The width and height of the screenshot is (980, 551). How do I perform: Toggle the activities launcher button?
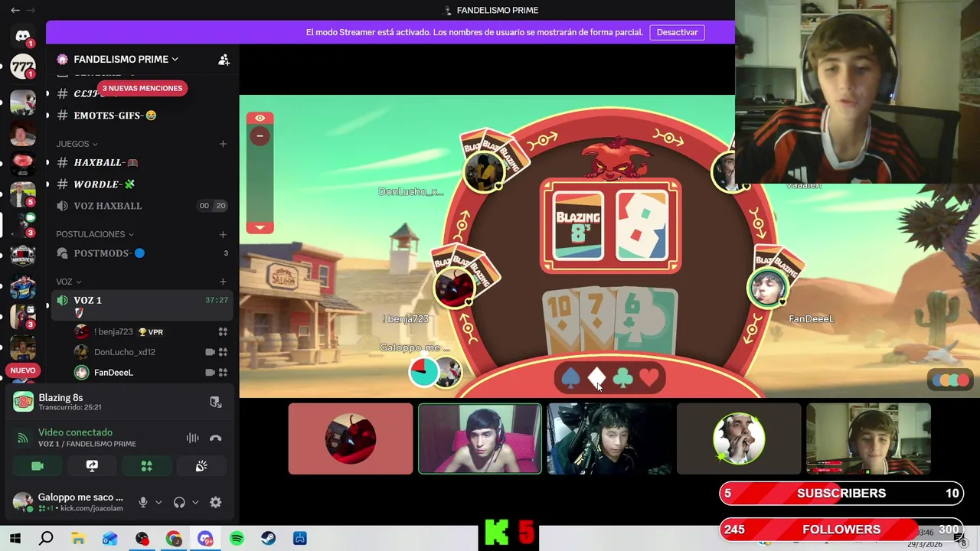click(x=147, y=466)
